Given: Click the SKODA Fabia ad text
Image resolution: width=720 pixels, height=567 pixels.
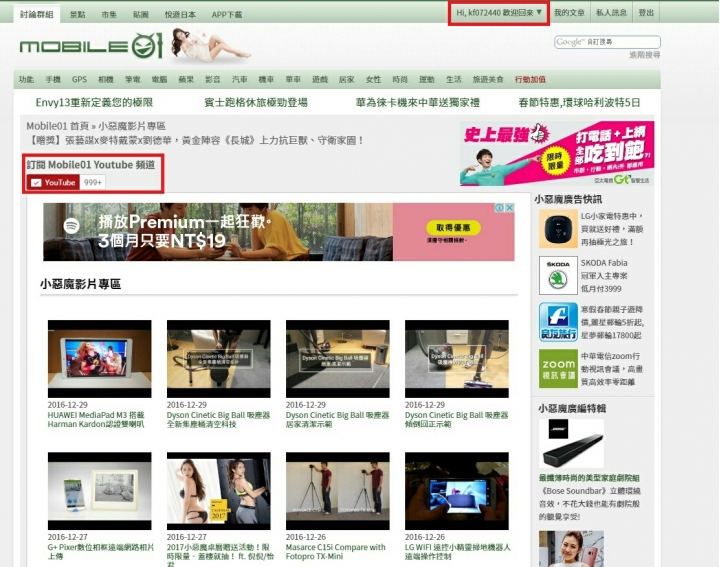Looking at the screenshot, I should [604, 275].
